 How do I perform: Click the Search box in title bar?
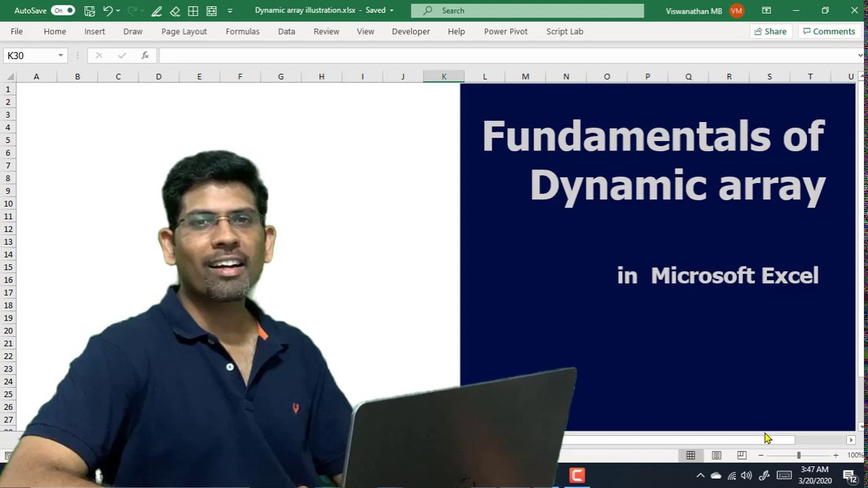528,11
